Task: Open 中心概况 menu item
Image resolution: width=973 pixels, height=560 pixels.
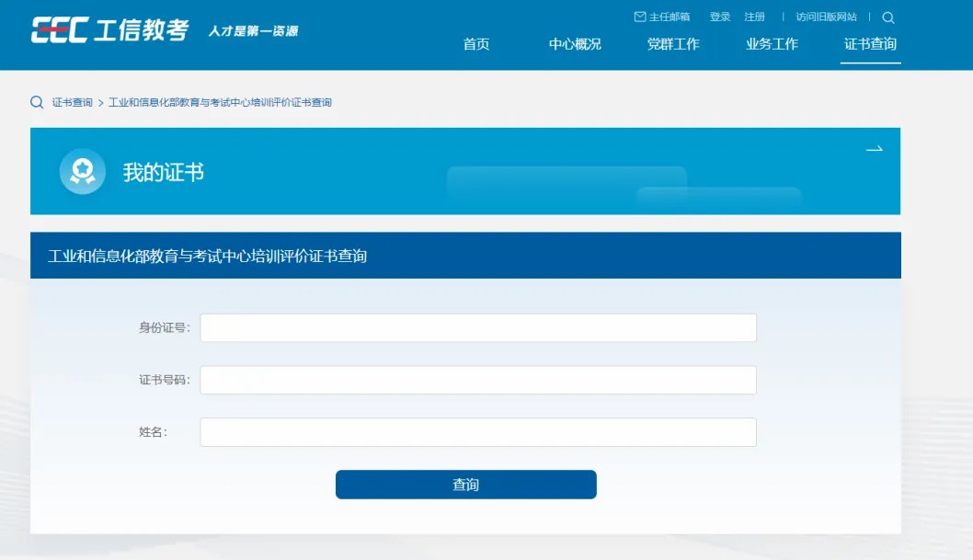Action: point(575,44)
